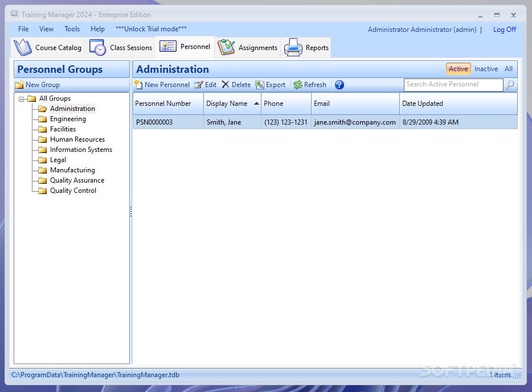Click the Export button label
532x392 pixels.
point(276,85)
